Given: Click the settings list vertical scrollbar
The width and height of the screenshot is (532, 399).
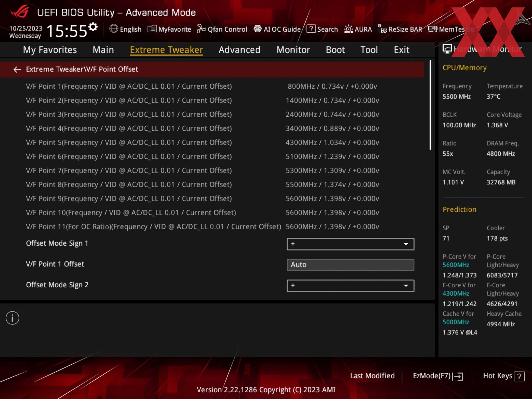Looking at the screenshot, I should [430, 105].
